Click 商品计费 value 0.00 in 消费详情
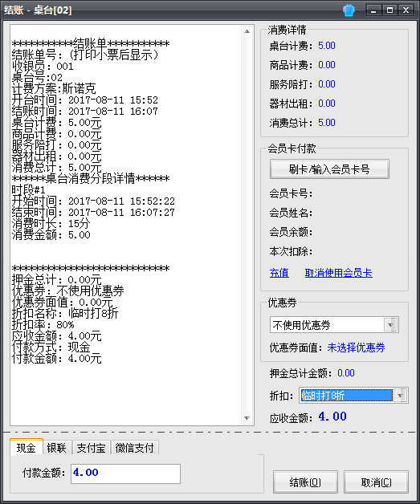420x504 pixels. (327, 65)
